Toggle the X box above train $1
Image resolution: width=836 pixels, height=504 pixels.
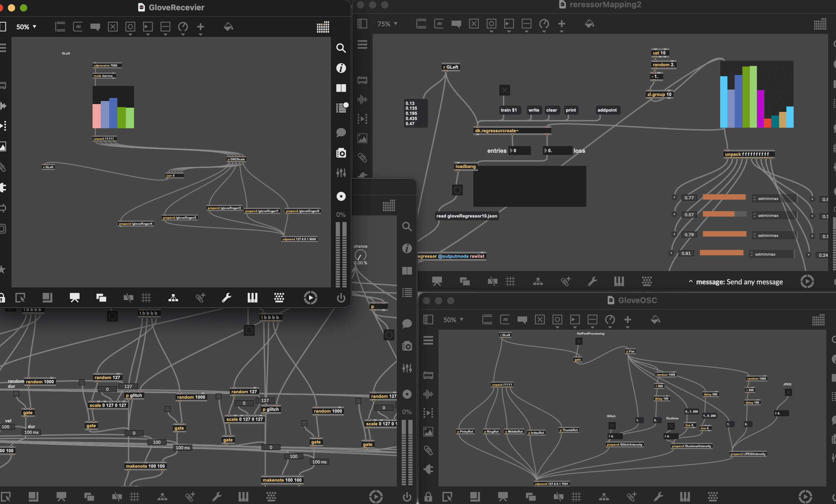click(505, 90)
